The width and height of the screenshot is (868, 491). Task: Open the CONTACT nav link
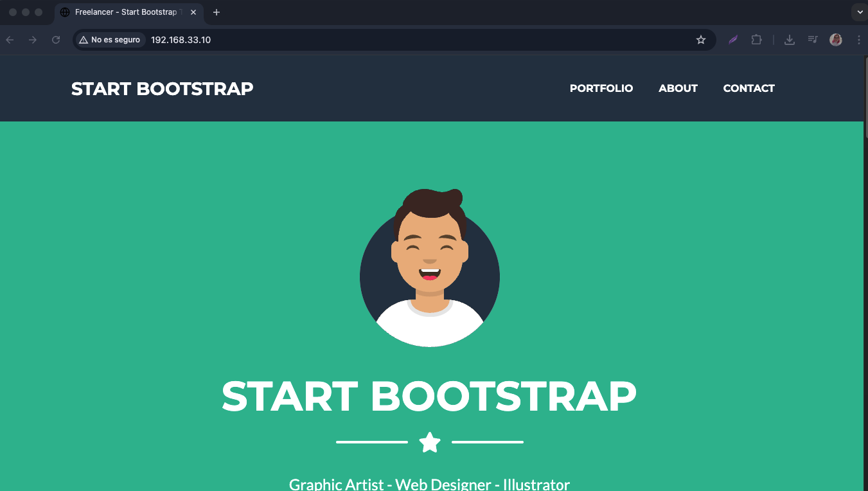(x=748, y=88)
